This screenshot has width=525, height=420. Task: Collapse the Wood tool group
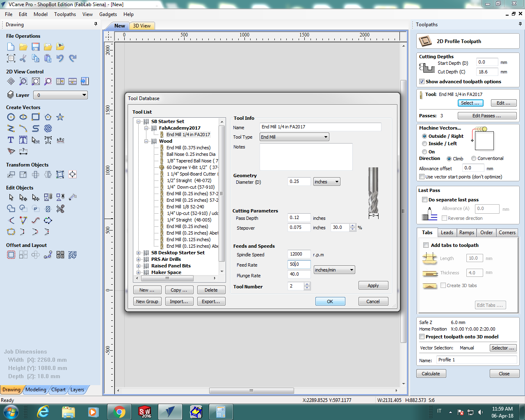(x=146, y=141)
